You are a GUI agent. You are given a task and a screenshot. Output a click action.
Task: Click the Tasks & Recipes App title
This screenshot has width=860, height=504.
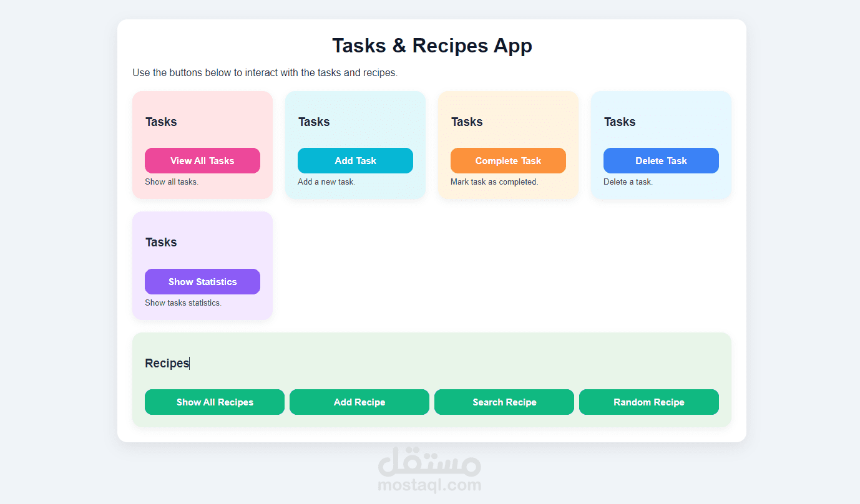tap(432, 46)
